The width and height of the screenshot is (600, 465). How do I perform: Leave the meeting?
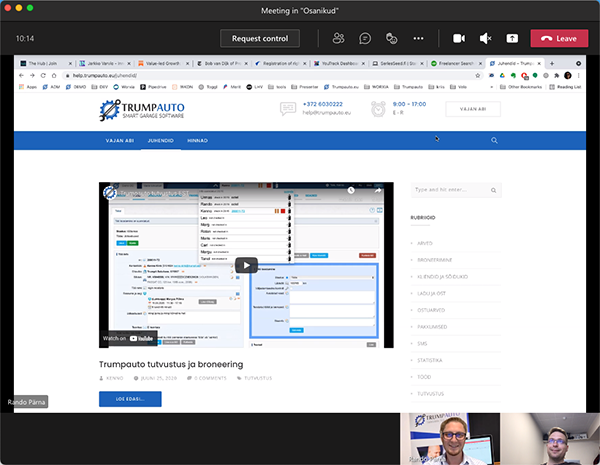point(559,38)
